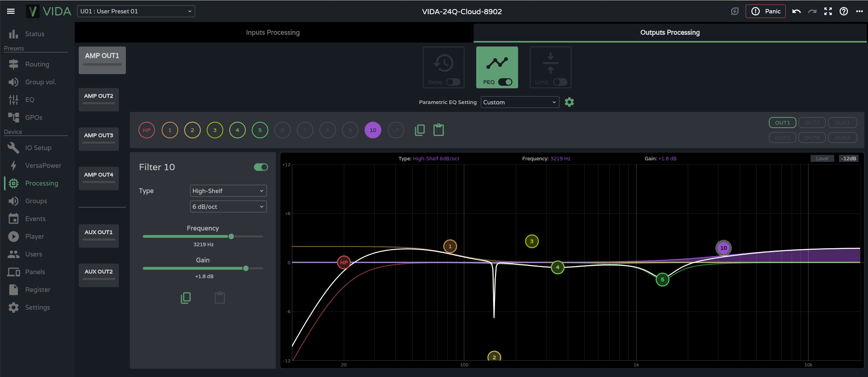This screenshot has width=868, height=377.
Task: Copy all filters icon in filter bar
Action: click(x=420, y=130)
